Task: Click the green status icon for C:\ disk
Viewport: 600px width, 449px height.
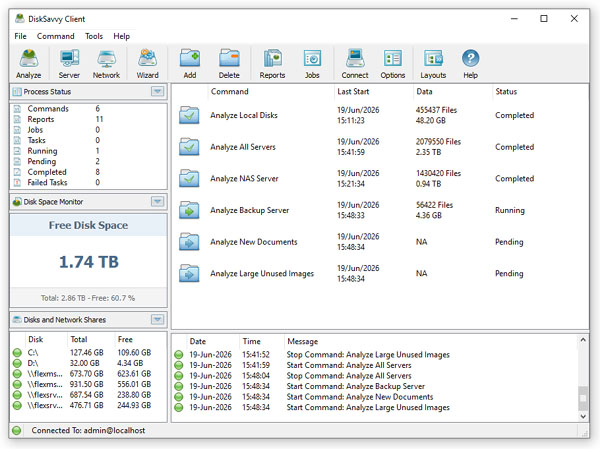Action: (17, 353)
